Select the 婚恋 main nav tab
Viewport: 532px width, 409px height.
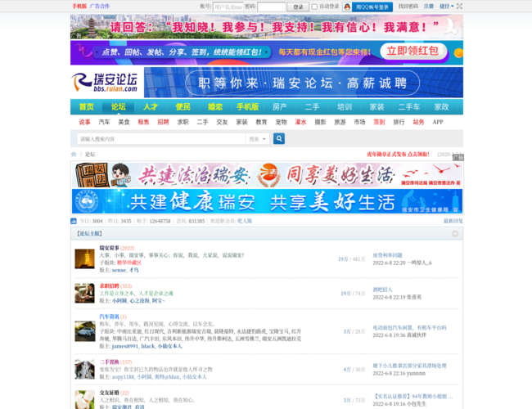[215, 107]
